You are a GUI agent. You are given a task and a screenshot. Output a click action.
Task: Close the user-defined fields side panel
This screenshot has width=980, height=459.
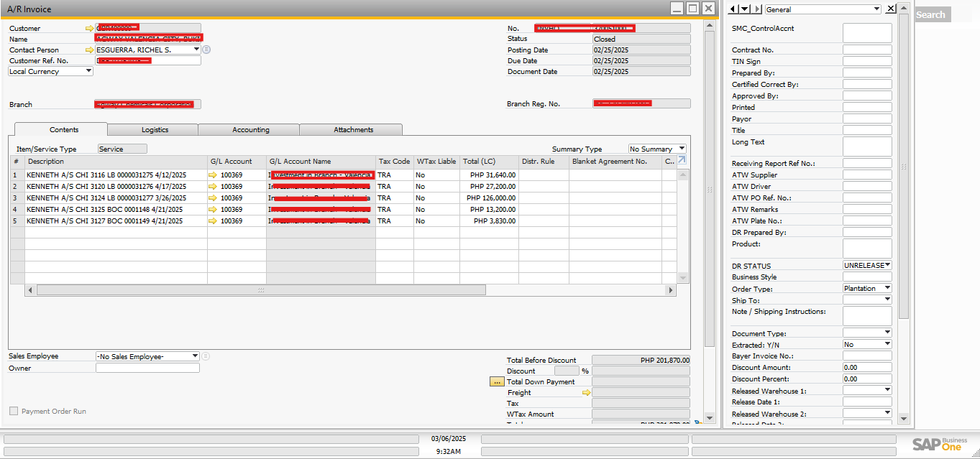891,9
